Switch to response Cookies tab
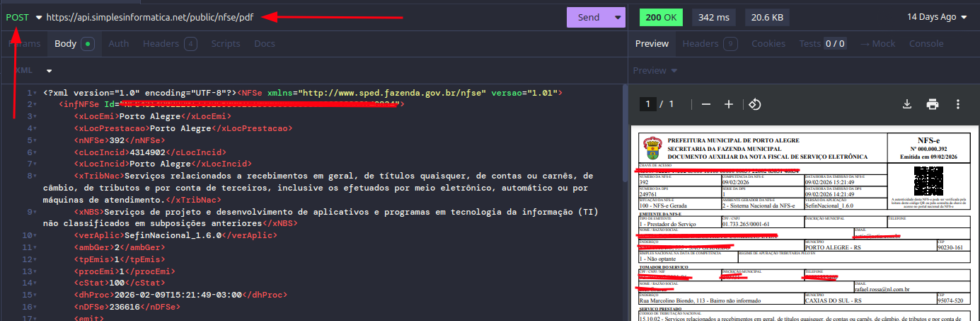Viewport: 980px width, 321px height. (768, 44)
